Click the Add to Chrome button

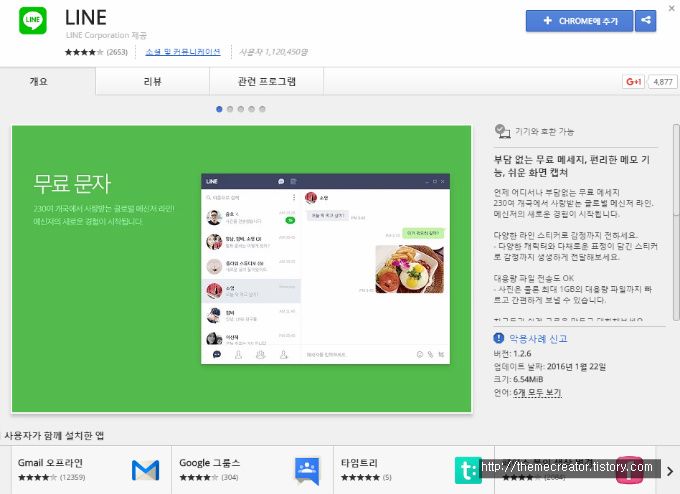click(x=579, y=21)
